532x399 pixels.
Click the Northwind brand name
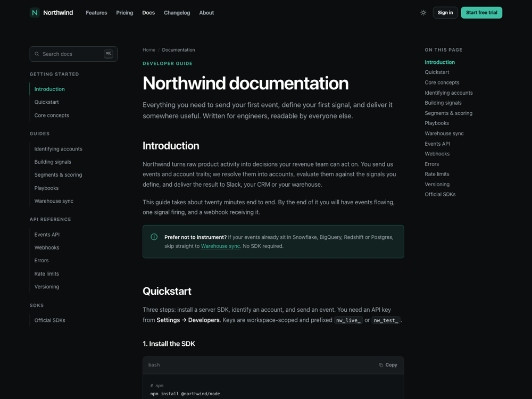(58, 13)
